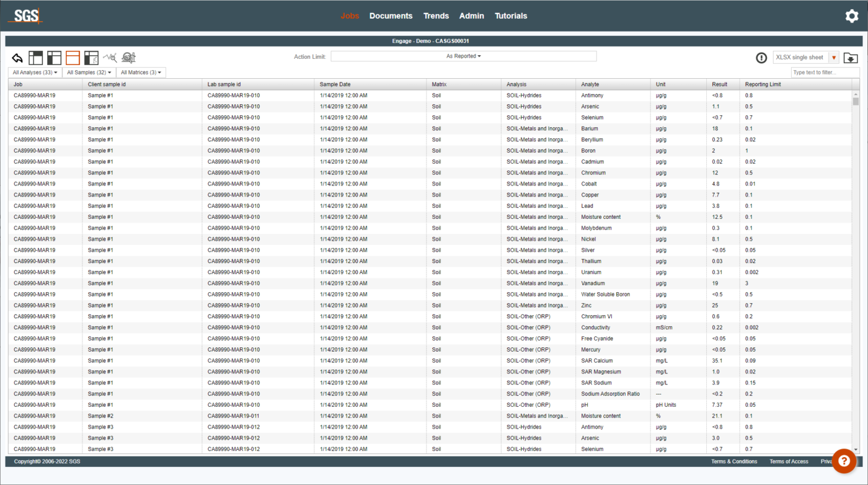Click the SGS logo
Image resolution: width=868 pixels, height=485 pixels.
26,16
